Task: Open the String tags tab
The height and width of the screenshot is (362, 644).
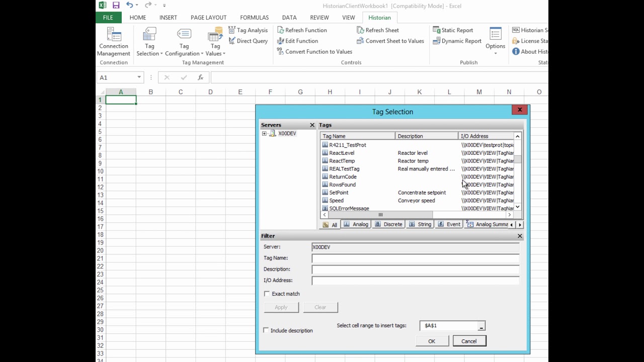Action: [x=420, y=224]
